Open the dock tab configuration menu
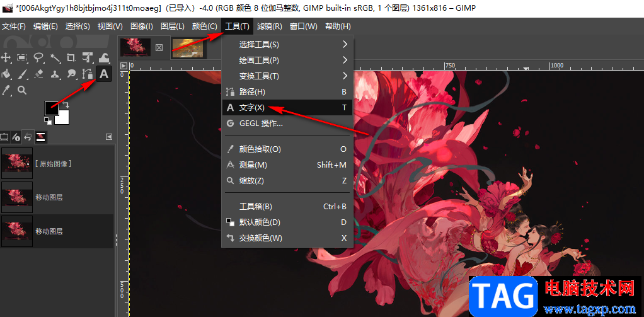The image size is (644, 317). (x=109, y=137)
